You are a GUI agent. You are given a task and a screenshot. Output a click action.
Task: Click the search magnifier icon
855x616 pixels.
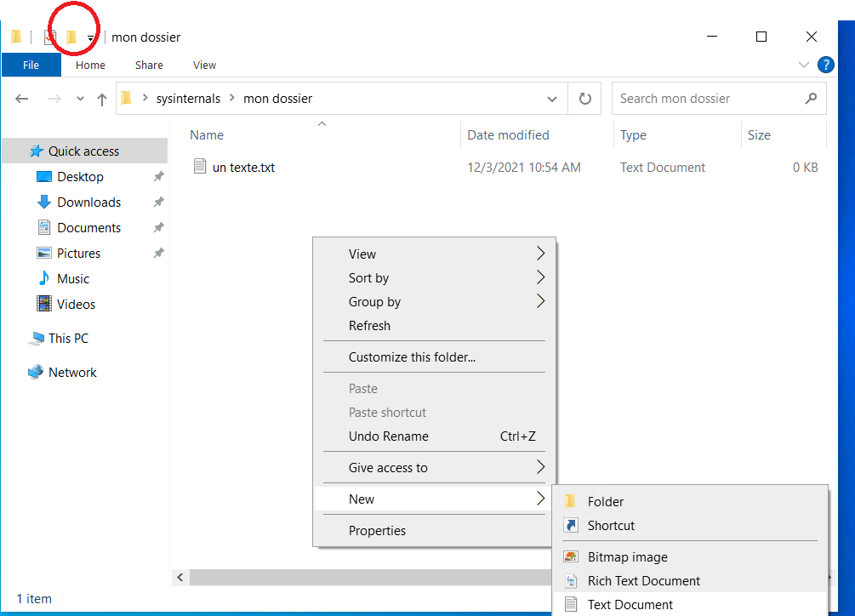click(x=811, y=99)
